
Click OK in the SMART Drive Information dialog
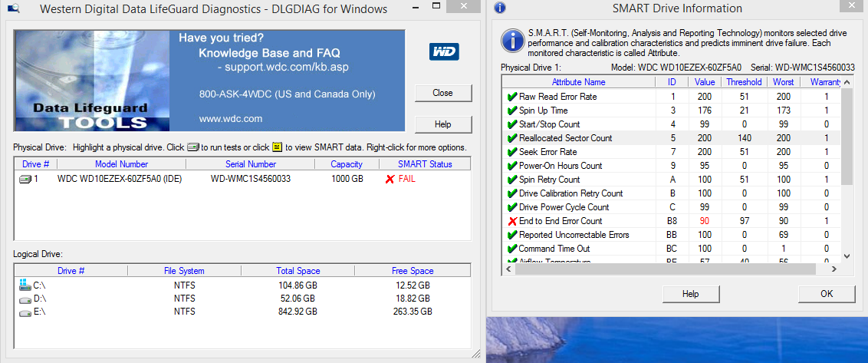coord(827,294)
